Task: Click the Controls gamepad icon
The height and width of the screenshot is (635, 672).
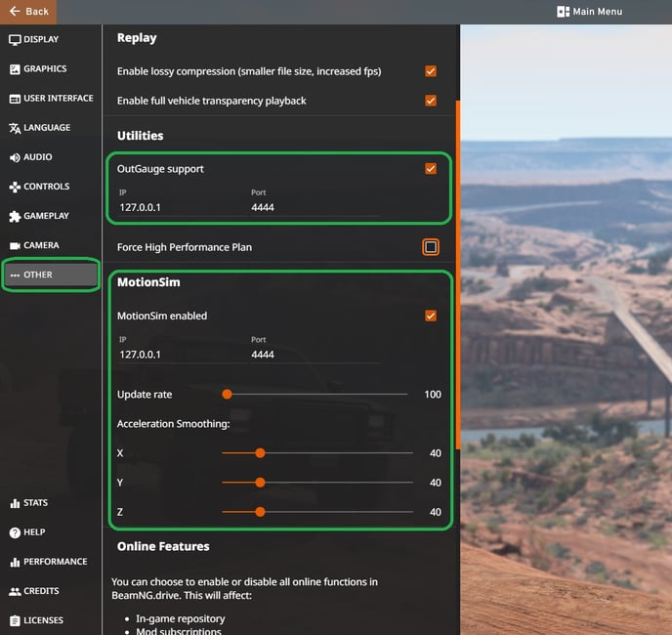Action: point(15,187)
